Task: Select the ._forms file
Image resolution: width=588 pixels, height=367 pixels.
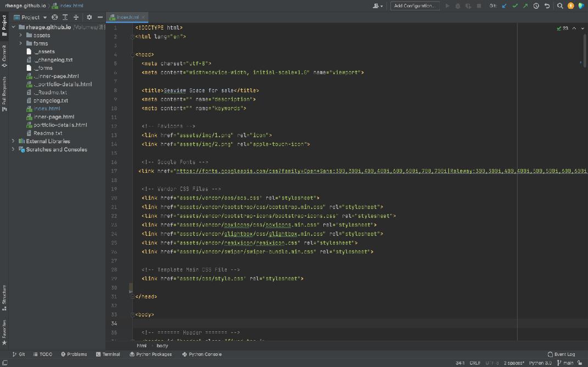Action: point(40,68)
